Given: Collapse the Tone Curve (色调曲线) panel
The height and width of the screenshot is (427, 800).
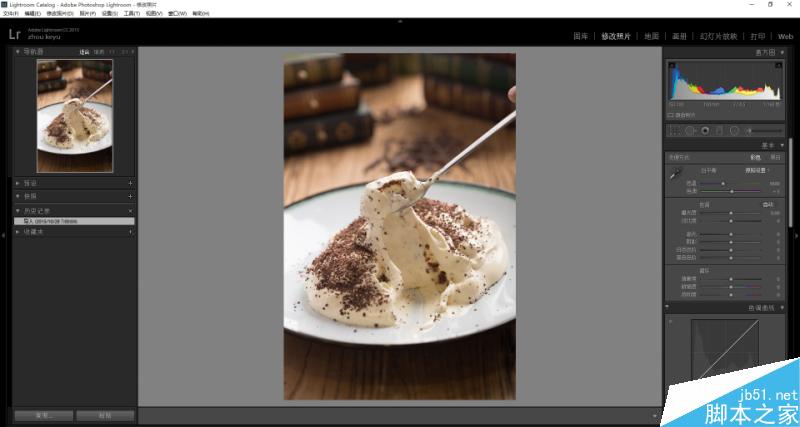Looking at the screenshot, I should [782, 308].
